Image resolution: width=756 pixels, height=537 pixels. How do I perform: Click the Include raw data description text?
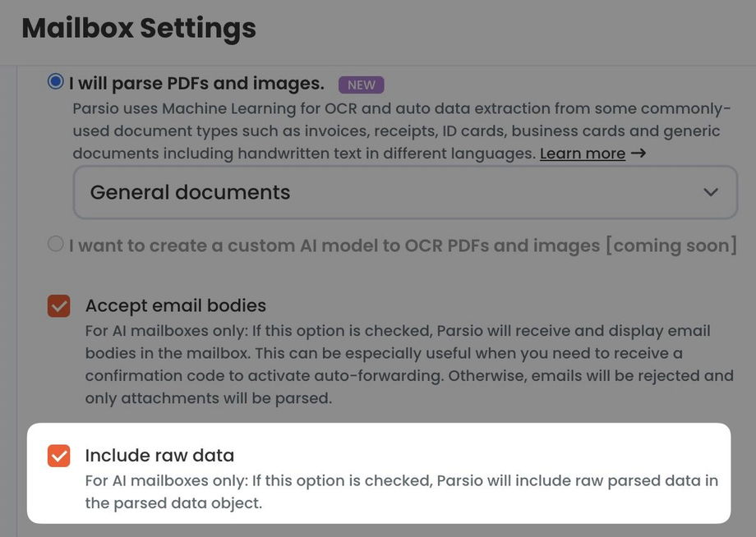tap(401, 491)
